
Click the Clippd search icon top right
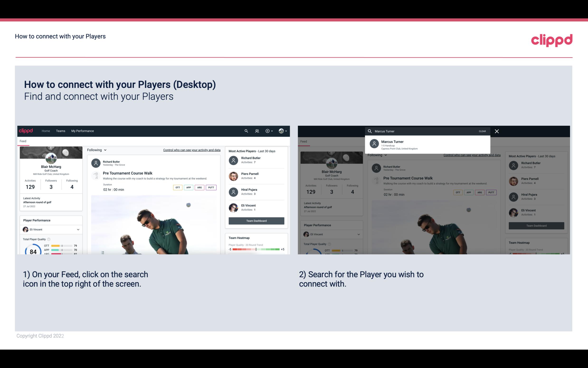(x=246, y=131)
